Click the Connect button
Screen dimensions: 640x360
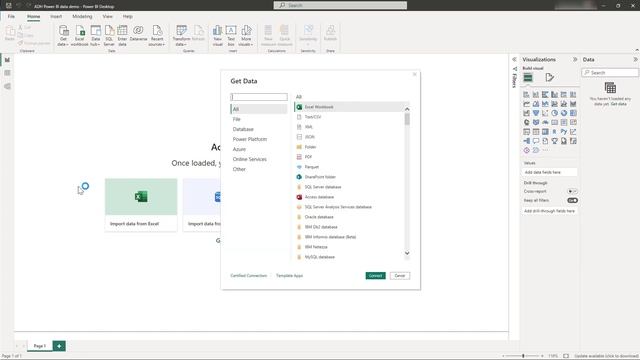376,276
